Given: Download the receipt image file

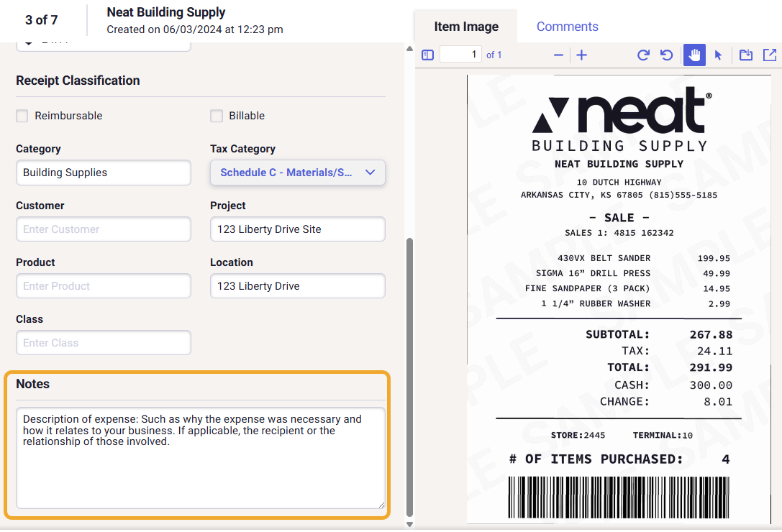Looking at the screenshot, I should [x=746, y=55].
